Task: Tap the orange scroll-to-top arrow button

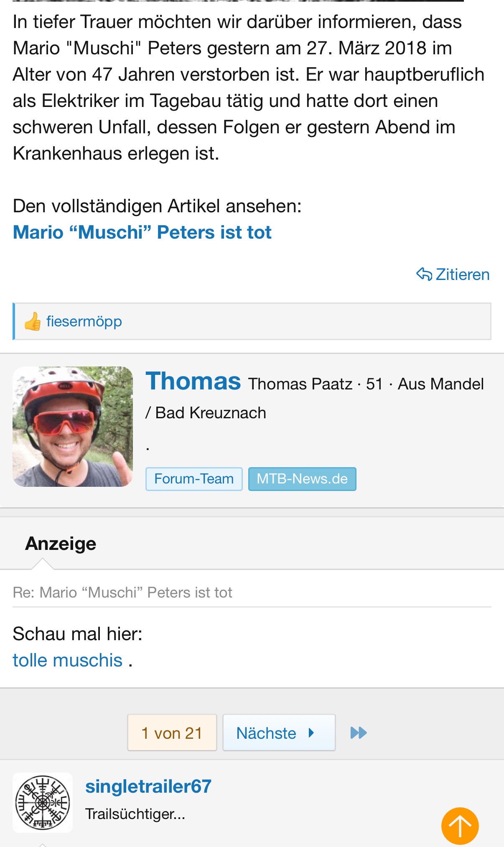Action: pos(460,826)
